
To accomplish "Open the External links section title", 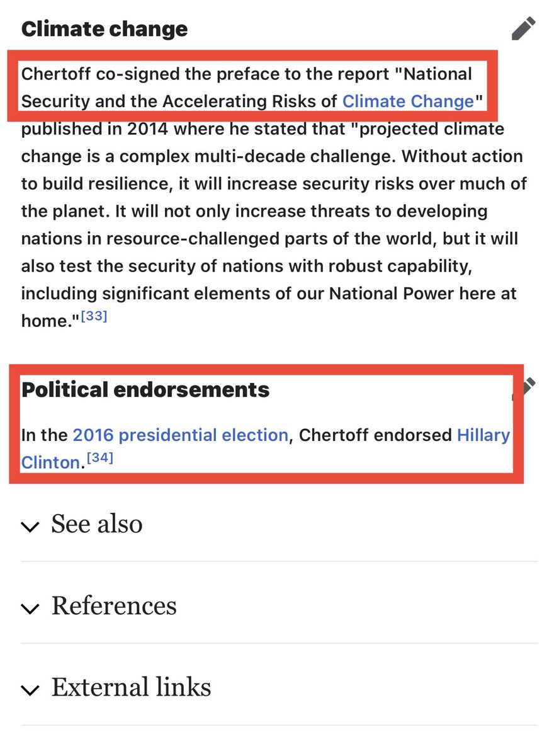I will [131, 687].
